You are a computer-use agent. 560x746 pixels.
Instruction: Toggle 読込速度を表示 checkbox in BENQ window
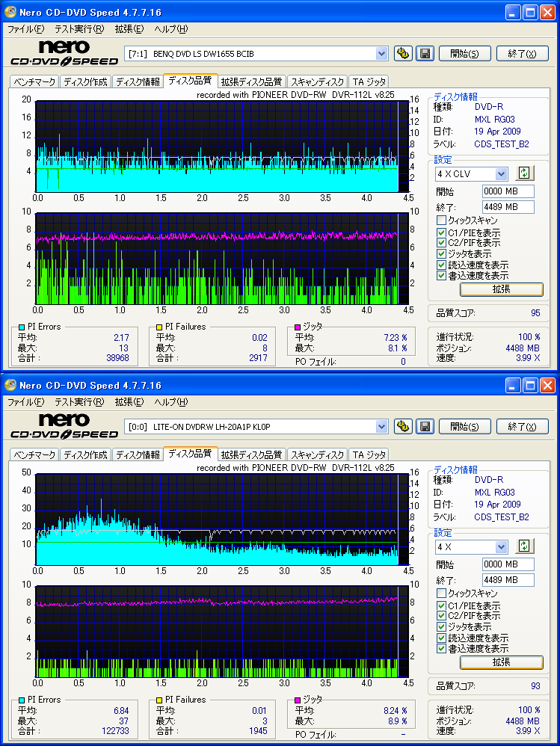coord(441,265)
